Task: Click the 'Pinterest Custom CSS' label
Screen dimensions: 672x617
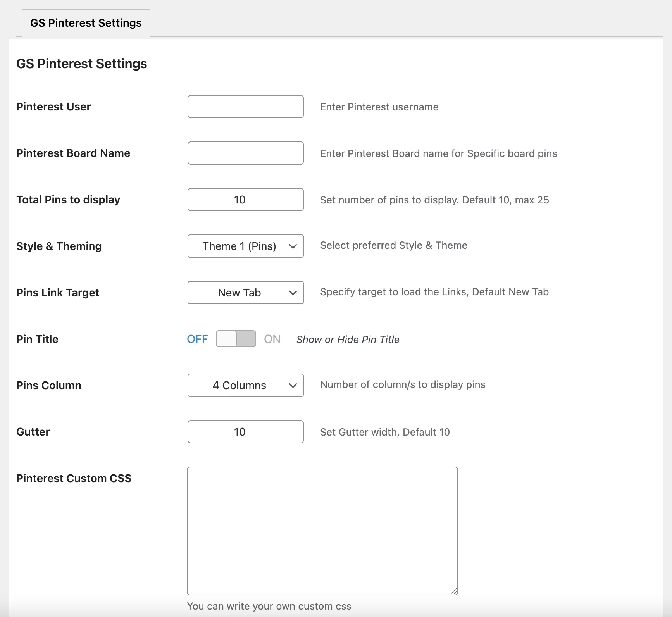Action: (74, 478)
